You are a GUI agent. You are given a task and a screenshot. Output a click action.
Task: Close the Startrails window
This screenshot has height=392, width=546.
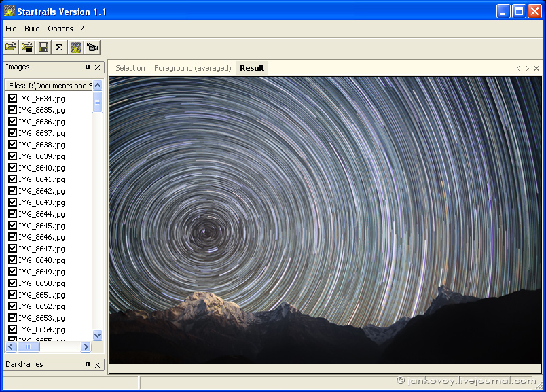point(534,12)
